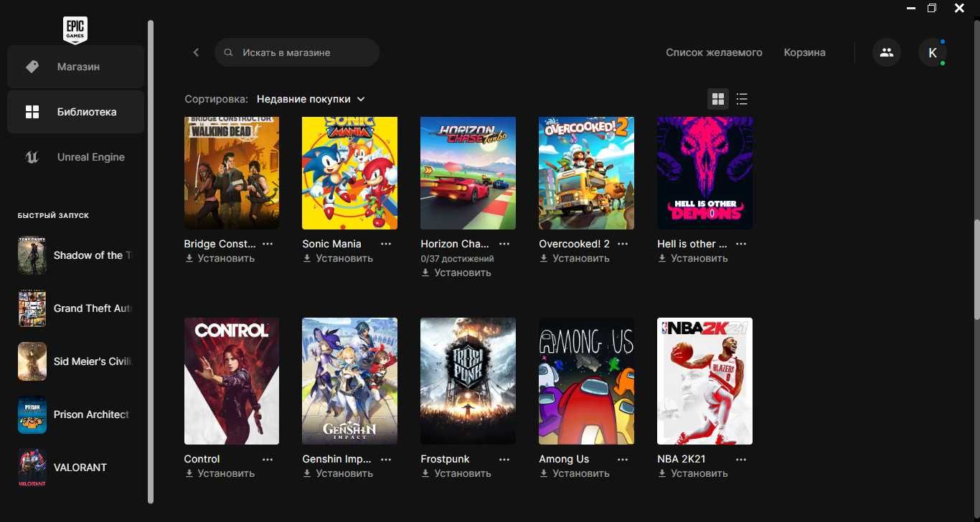Viewport: 980px width, 522px height.
Task: Expand the Недавние покупки sort dropdown
Action: tap(311, 99)
